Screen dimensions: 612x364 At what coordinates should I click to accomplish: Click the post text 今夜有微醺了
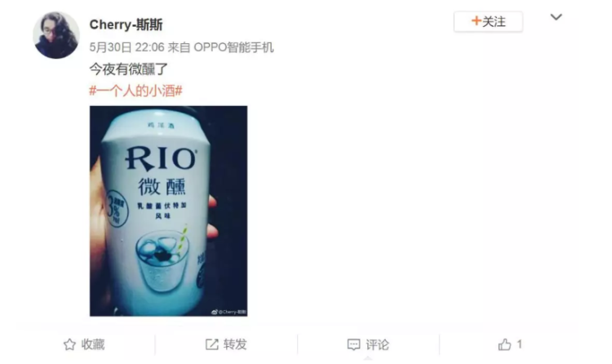pyautogui.click(x=128, y=69)
